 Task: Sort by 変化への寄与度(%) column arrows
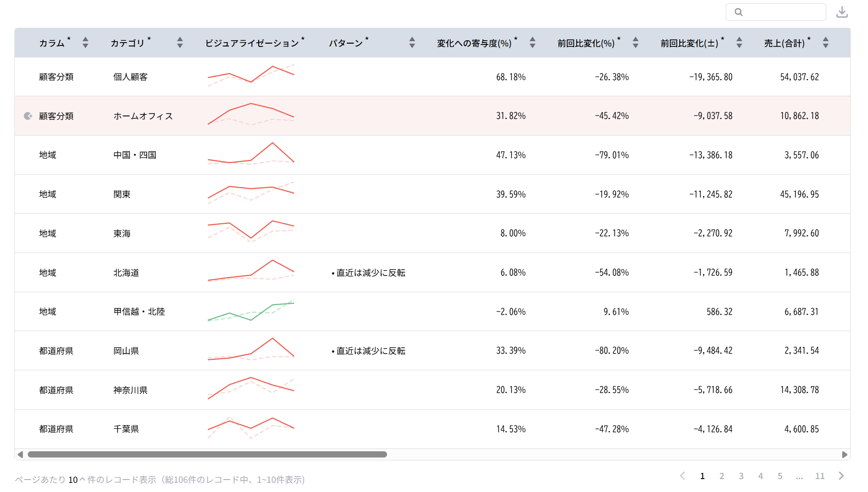coord(532,43)
